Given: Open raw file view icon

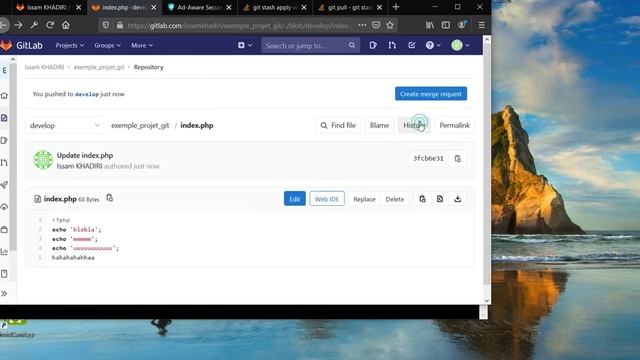Looking at the screenshot, I should coord(440,199).
